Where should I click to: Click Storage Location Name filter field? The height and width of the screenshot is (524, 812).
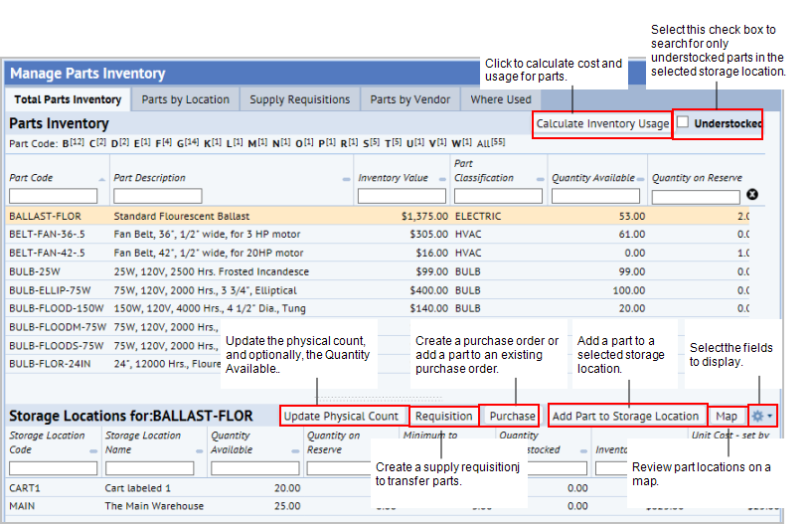click(150, 468)
